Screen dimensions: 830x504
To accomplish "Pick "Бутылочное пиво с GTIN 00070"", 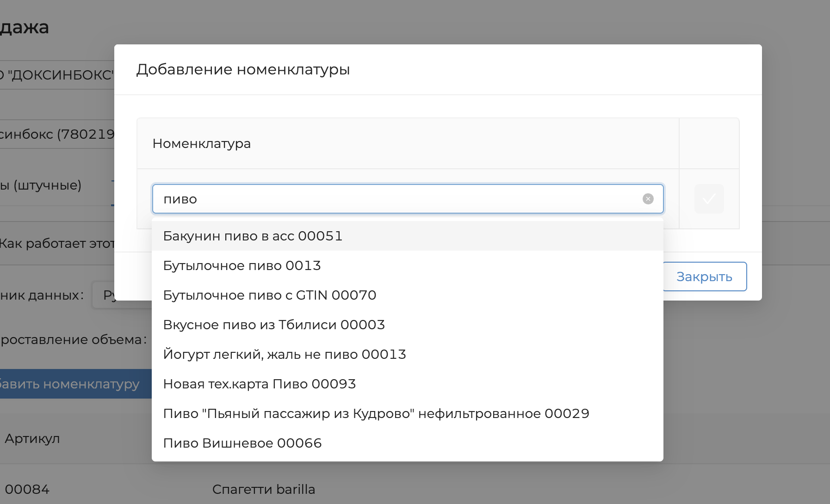I will (270, 295).
